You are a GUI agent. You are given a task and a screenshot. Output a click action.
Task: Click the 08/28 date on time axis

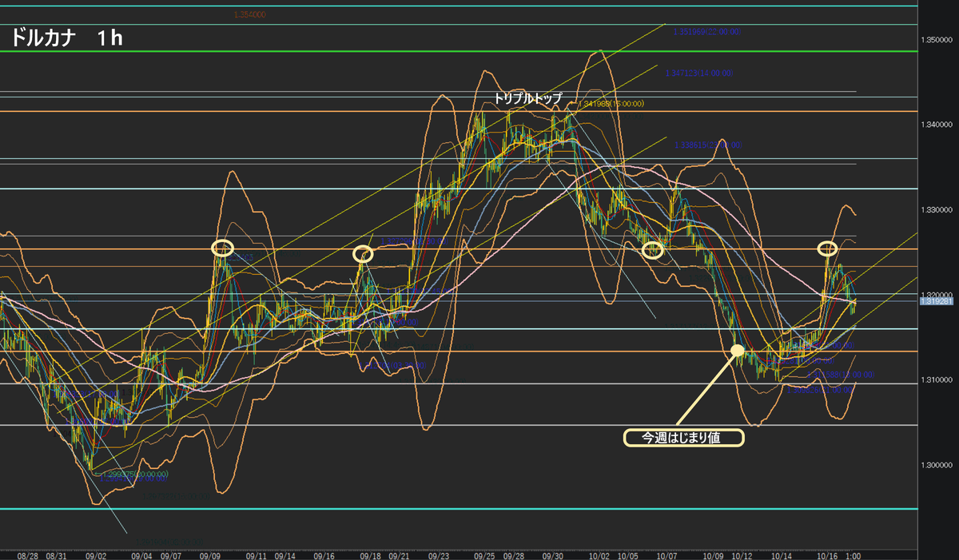tap(27, 554)
